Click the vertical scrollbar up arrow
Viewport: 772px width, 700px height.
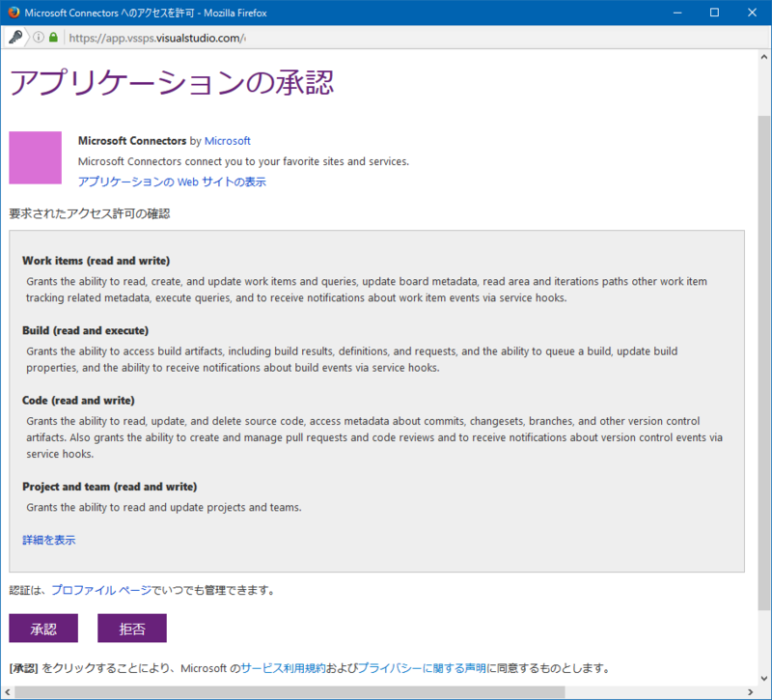coord(764,57)
